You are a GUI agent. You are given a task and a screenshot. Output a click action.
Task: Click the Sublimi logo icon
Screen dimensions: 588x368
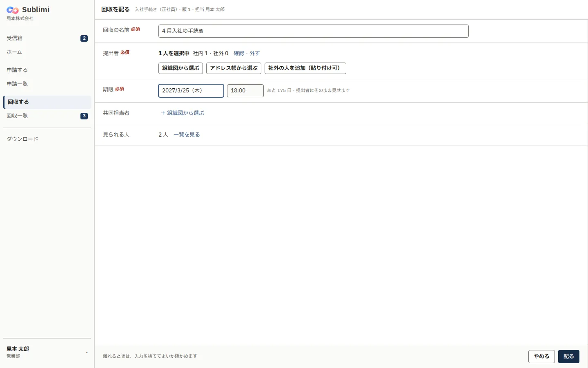(x=13, y=10)
